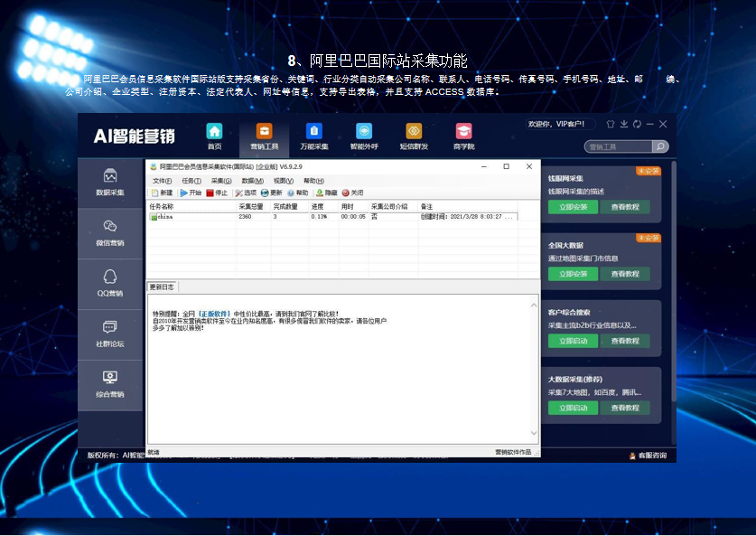Click the 帮助 help toolbar button

pos(297,193)
